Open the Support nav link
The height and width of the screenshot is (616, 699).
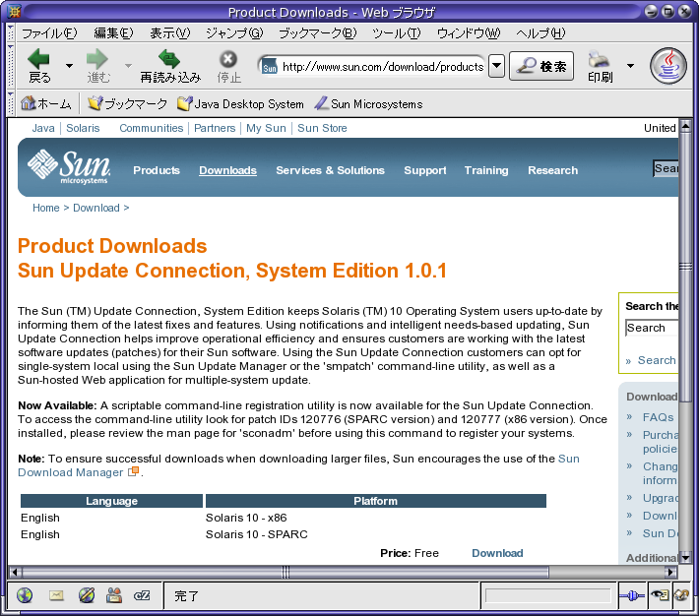425,170
